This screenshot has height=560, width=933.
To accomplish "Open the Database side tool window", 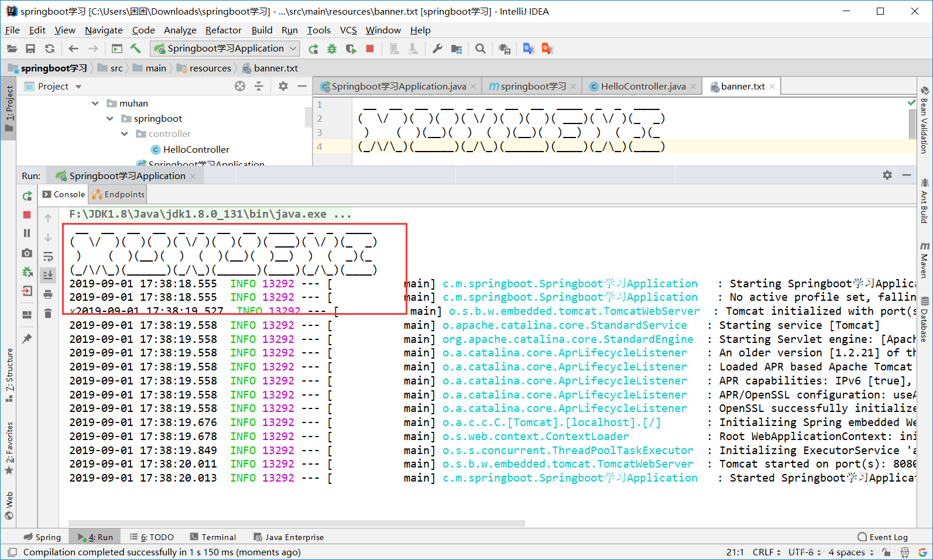I will pyautogui.click(x=925, y=320).
